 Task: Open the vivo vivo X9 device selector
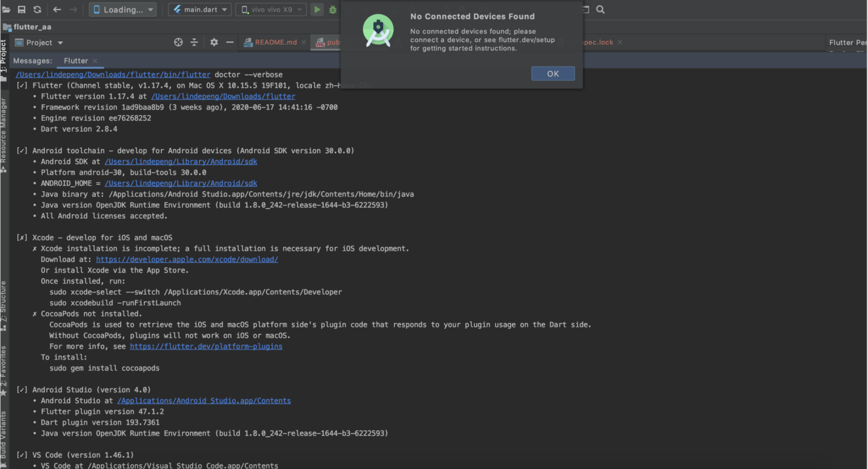point(270,9)
